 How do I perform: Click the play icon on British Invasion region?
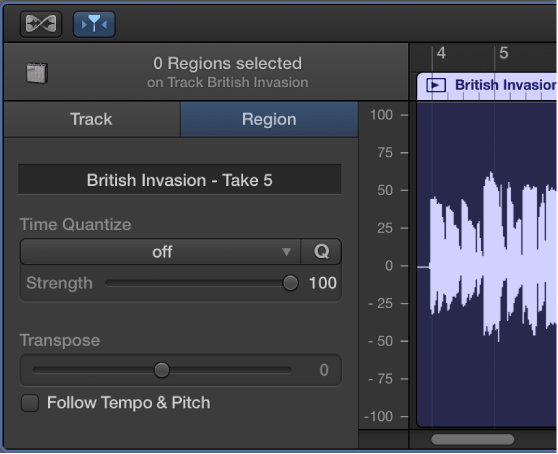click(436, 85)
